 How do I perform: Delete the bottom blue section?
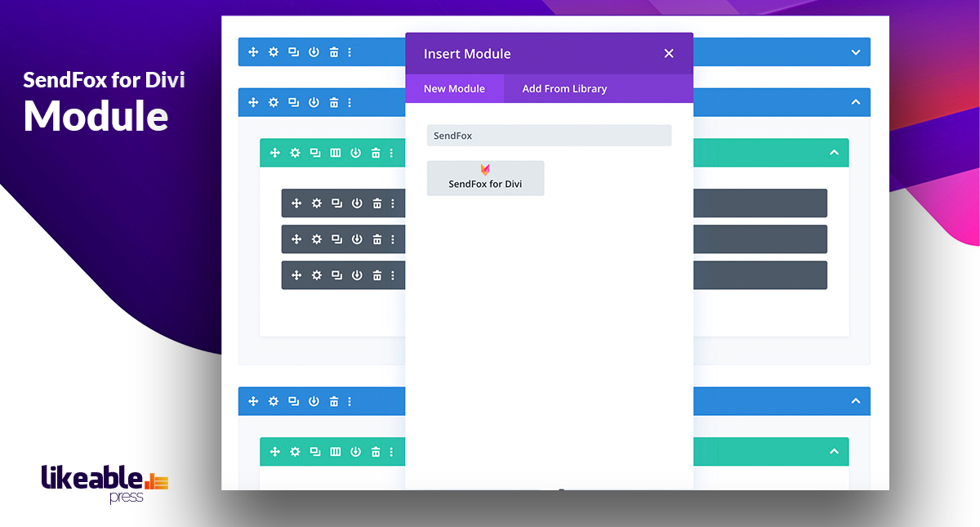click(333, 401)
